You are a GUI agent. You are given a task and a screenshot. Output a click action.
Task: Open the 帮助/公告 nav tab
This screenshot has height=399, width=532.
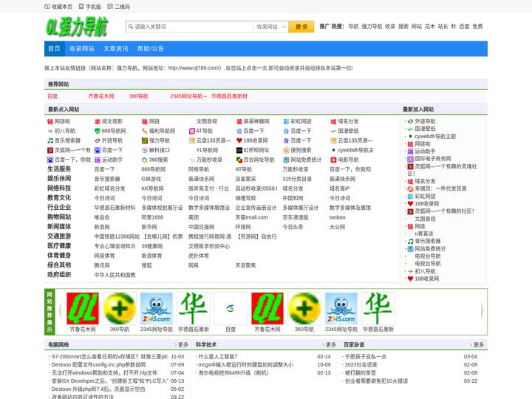tap(150, 49)
